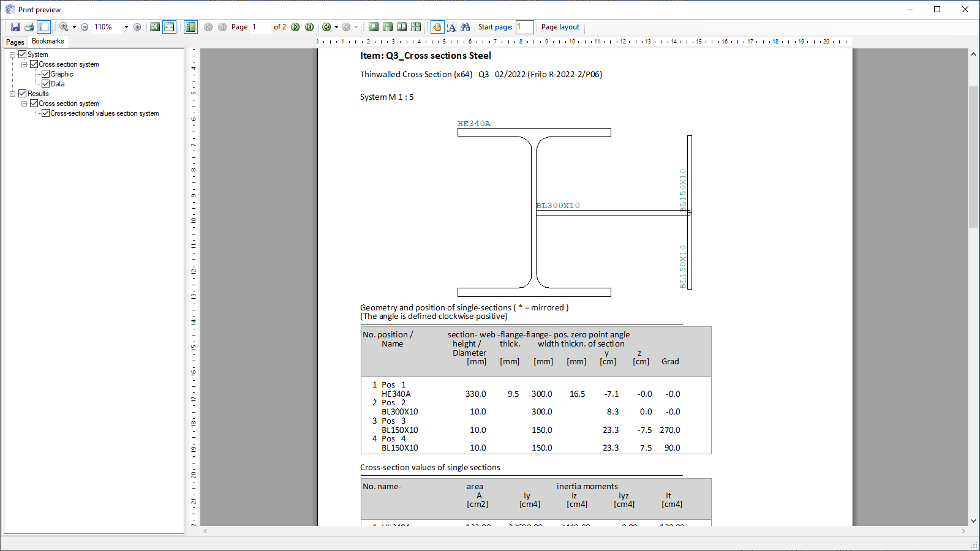The width and height of the screenshot is (980, 551).
Task: Open the zoom tool dropdown arrow
Action: click(74, 27)
